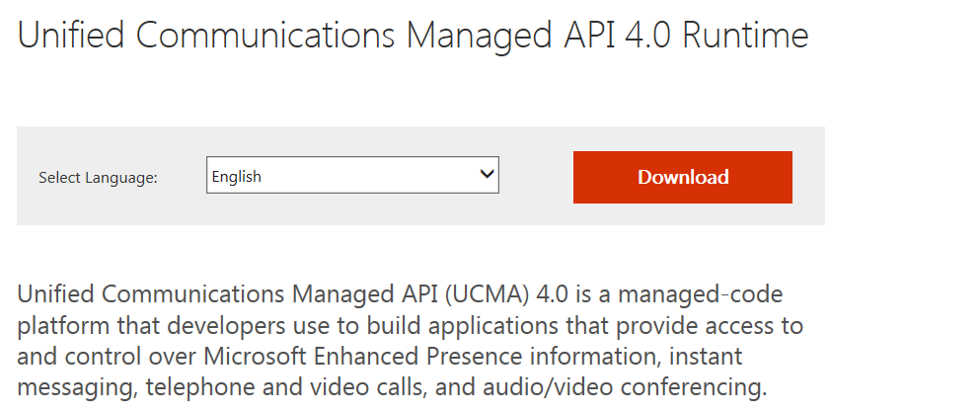Click the "Select Language:" label
The width and height of the screenshot is (980, 412).
click(98, 178)
